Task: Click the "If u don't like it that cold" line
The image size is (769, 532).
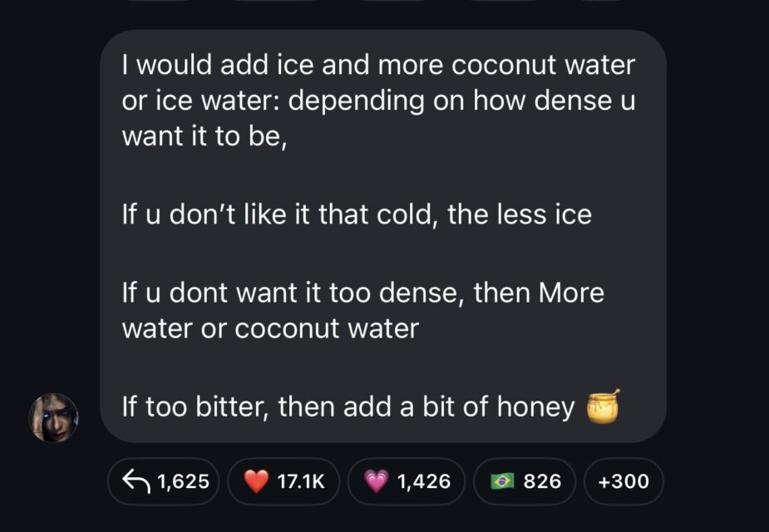Action: coord(281,215)
